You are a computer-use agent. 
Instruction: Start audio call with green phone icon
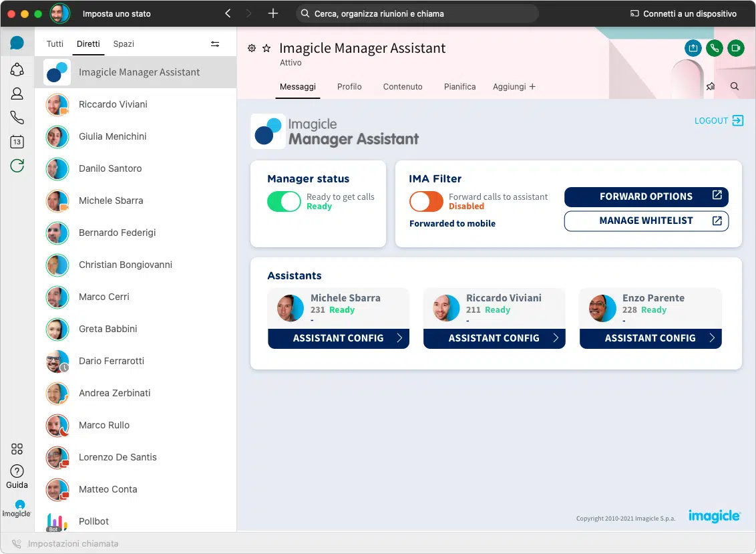point(714,48)
